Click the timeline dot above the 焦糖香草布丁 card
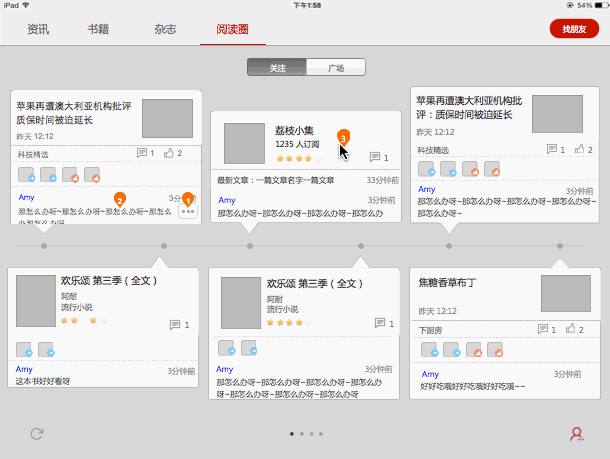610x459 pixels. [x=560, y=246]
